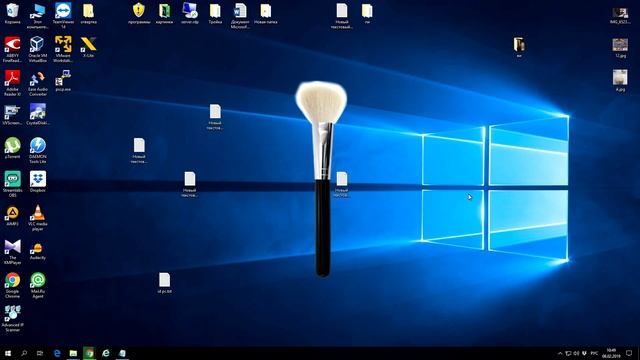Viewport: 640px width, 360px height.
Task: Launch Adobe Reader XI
Action: point(12,83)
